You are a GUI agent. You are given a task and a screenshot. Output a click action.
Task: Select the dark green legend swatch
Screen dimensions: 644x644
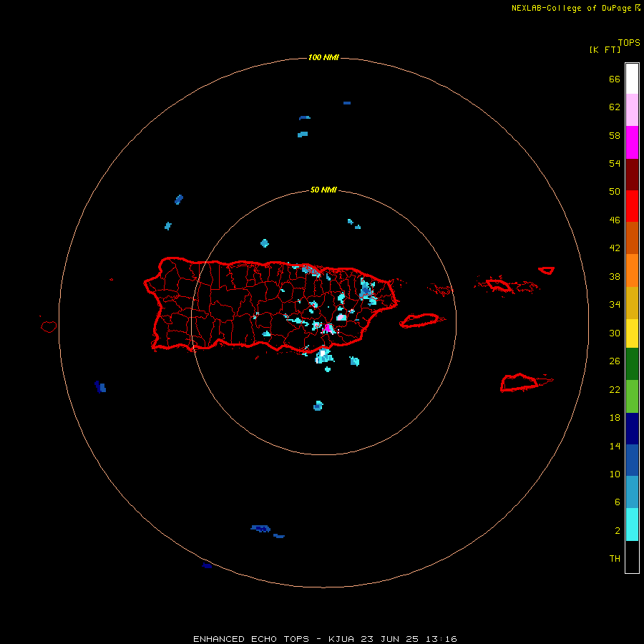point(632,364)
